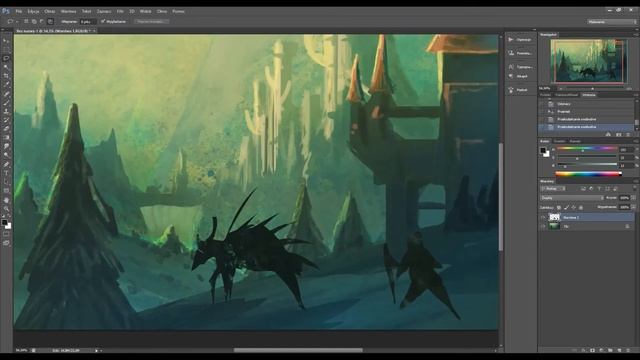Click the Navigator preview thumbnail
The width and height of the screenshot is (640, 360).
[589, 61]
